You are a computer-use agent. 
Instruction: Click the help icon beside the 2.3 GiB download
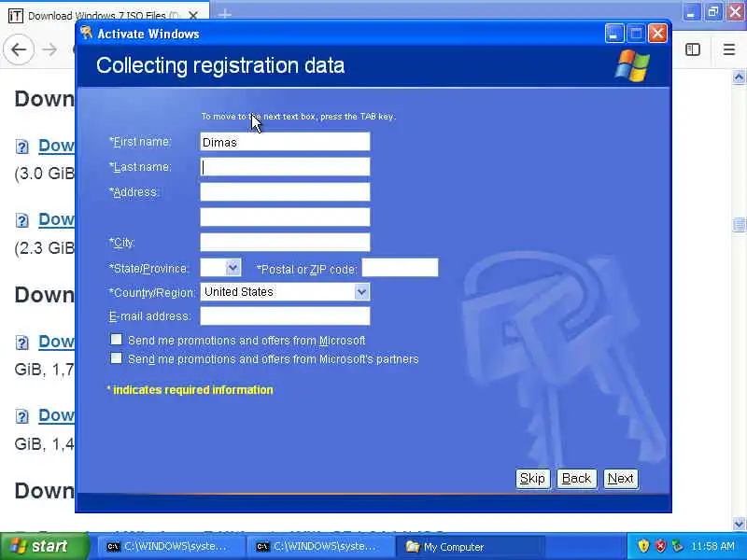coord(21,220)
